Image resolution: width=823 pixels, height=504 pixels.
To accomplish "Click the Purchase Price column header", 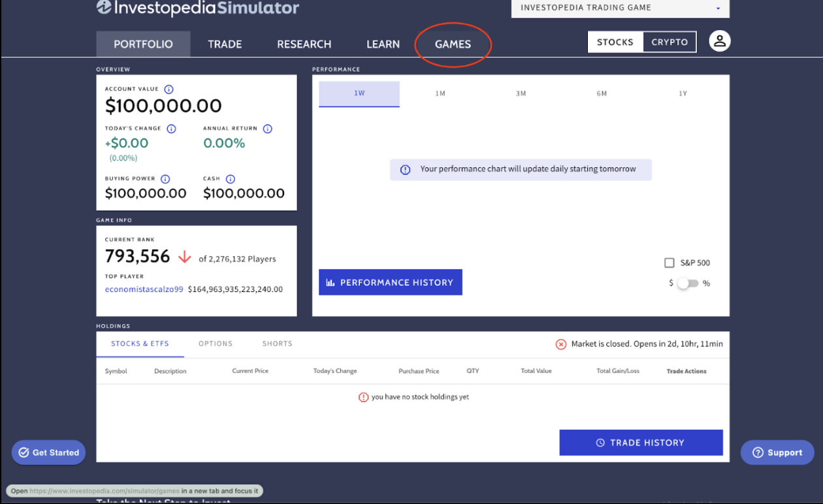I will coord(419,371).
